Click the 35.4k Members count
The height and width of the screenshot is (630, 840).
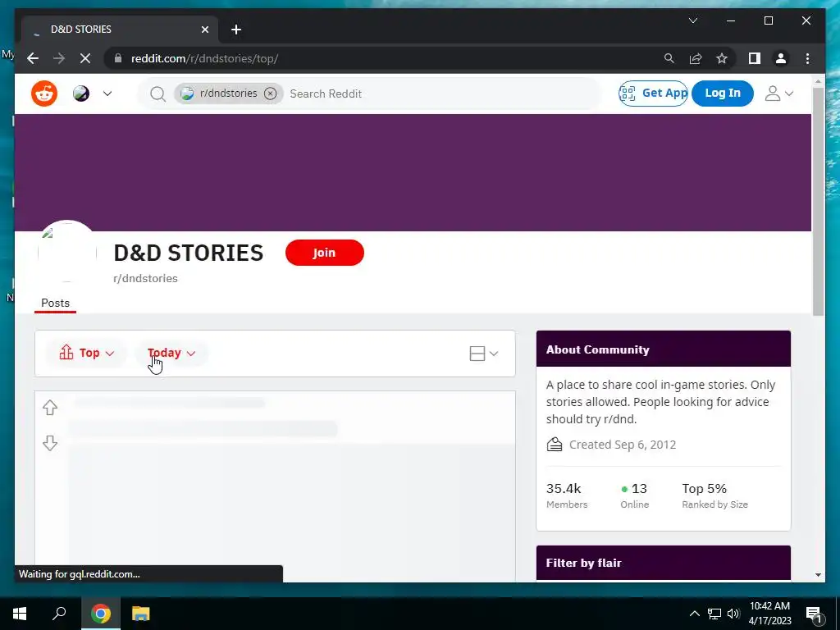[x=567, y=495]
